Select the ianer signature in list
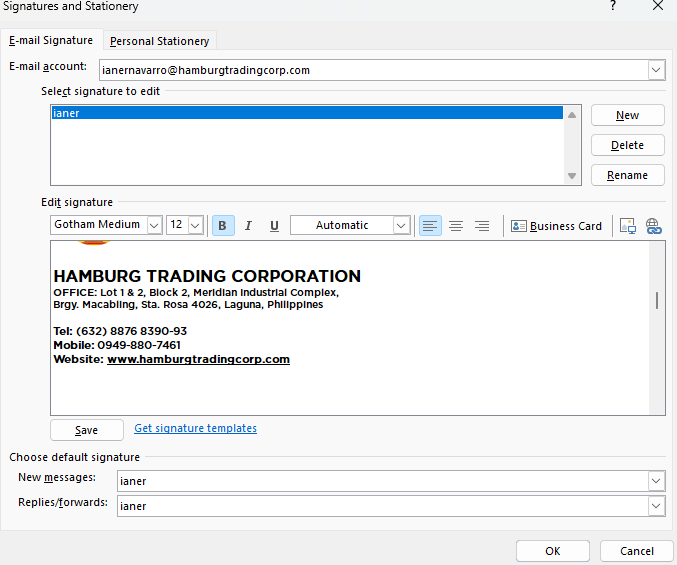Screen dimensions: 677x565 [307, 113]
